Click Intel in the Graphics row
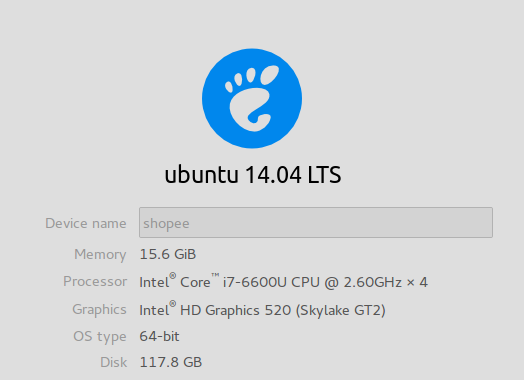The image size is (524, 380). [154, 310]
